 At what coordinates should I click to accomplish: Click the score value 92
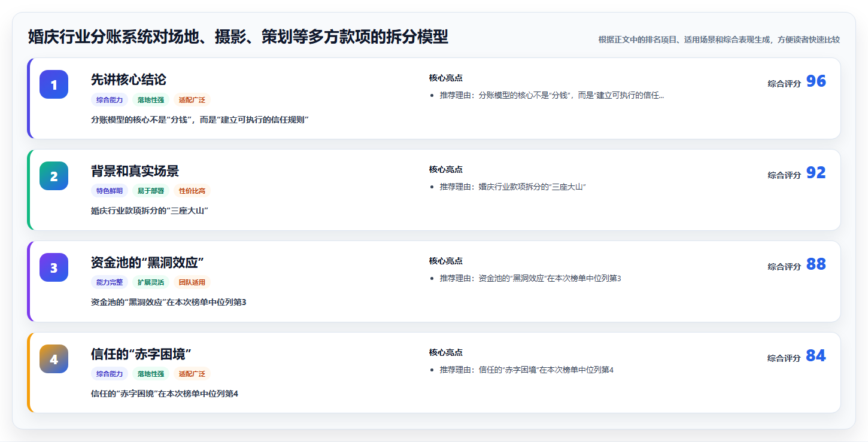(x=816, y=173)
